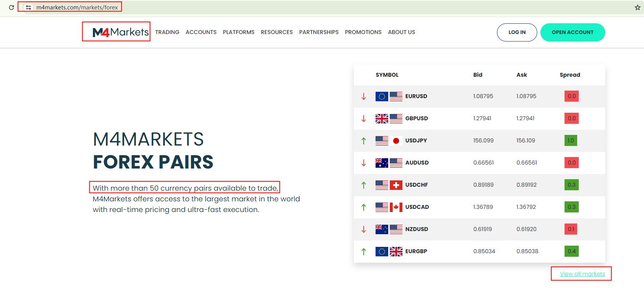Click the Swiss flag in the USDCHF row
Viewport: 644px width, 288px height.
(x=396, y=185)
